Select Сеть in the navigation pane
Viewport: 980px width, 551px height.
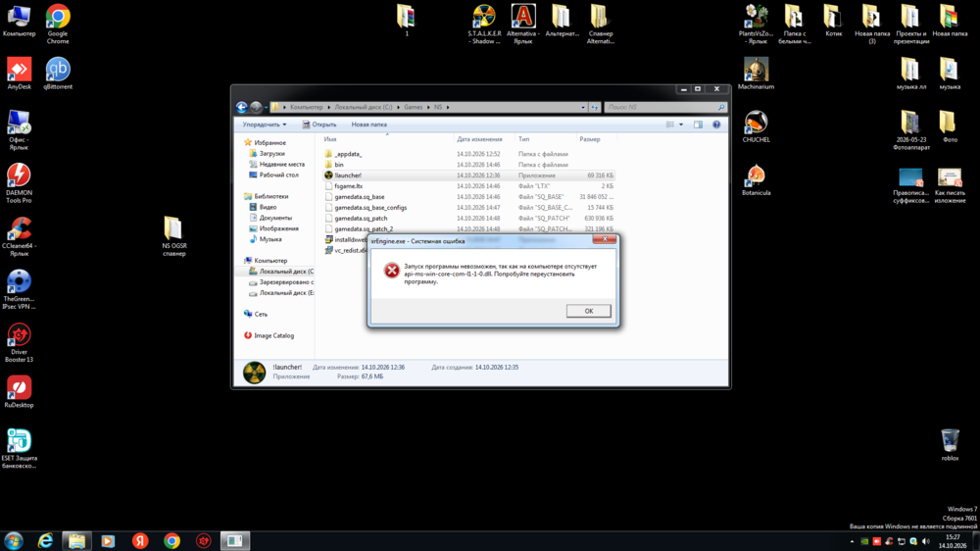[261, 314]
